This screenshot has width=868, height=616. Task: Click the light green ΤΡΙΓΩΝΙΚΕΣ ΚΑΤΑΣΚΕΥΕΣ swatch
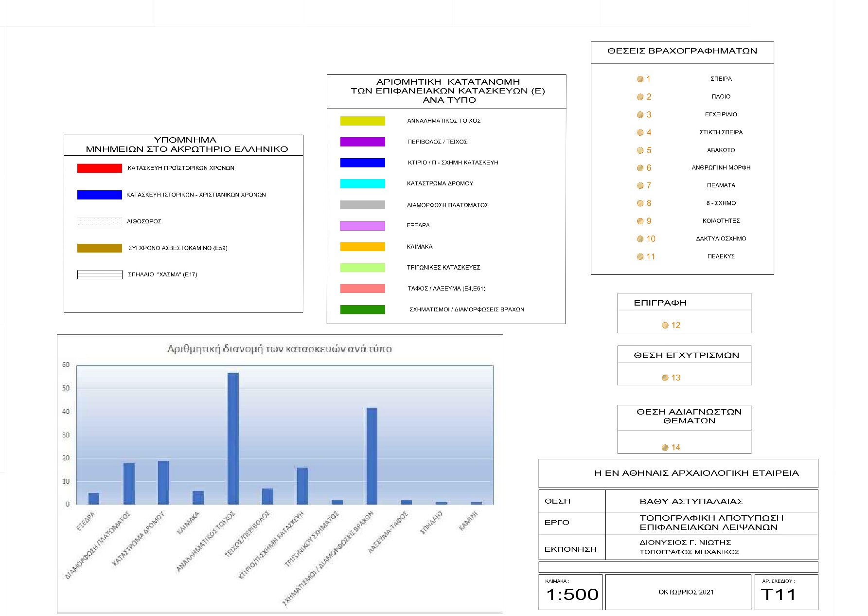[362, 268]
